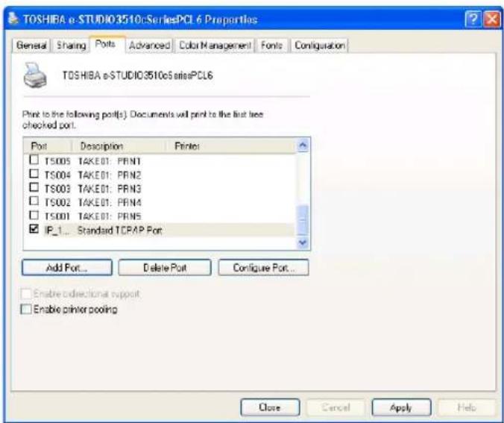The height and width of the screenshot is (423, 504).
Task: Click the Printer column header
Action: [x=230, y=146]
